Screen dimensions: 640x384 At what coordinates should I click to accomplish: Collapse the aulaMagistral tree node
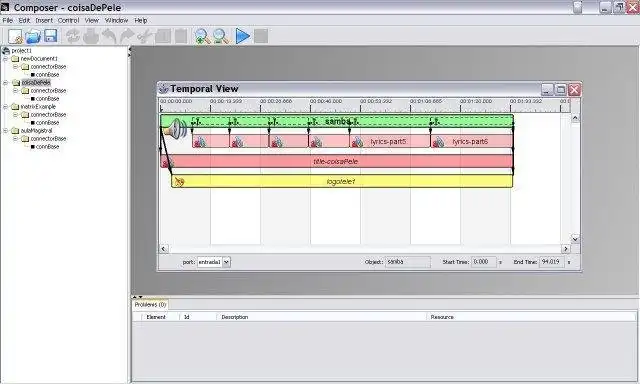pos(6,131)
